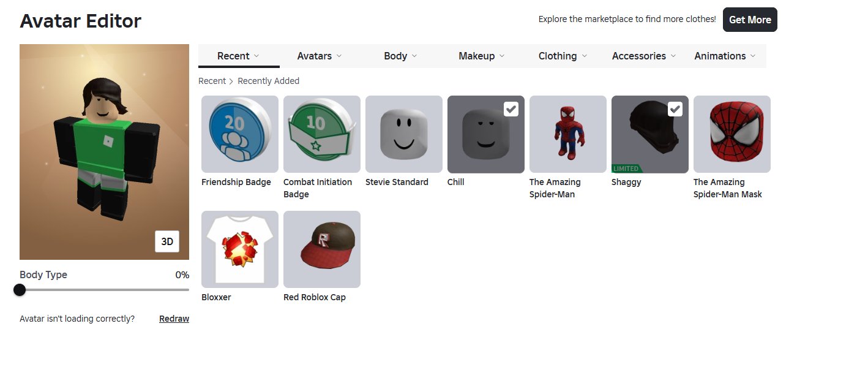Equip the Bloxxer t-shirt

[240, 249]
